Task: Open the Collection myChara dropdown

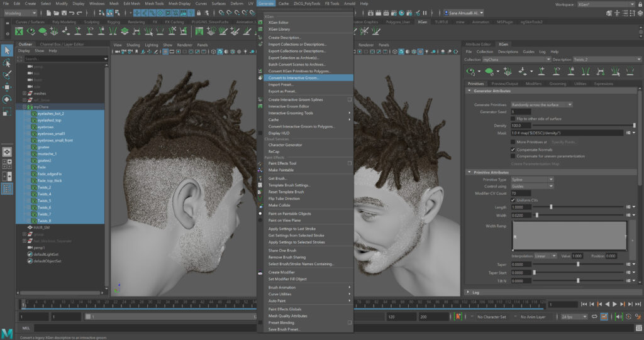Action: click(516, 60)
